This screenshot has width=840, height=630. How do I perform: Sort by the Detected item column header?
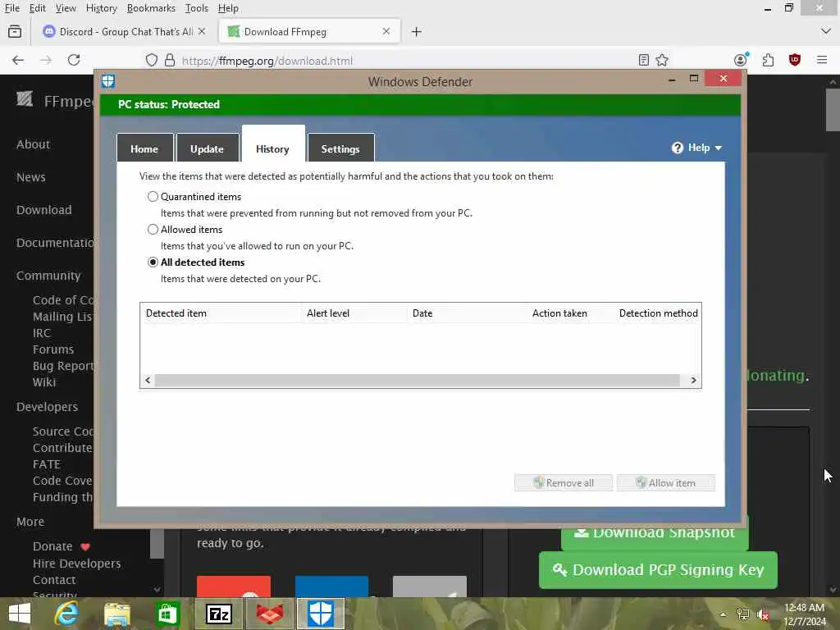pyautogui.click(x=221, y=313)
